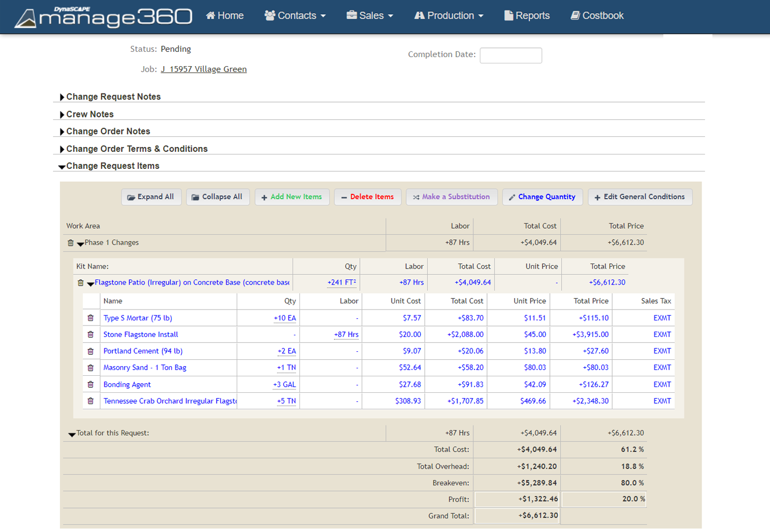770x532 pixels.
Task: Open the Costbook page
Action: click(597, 16)
